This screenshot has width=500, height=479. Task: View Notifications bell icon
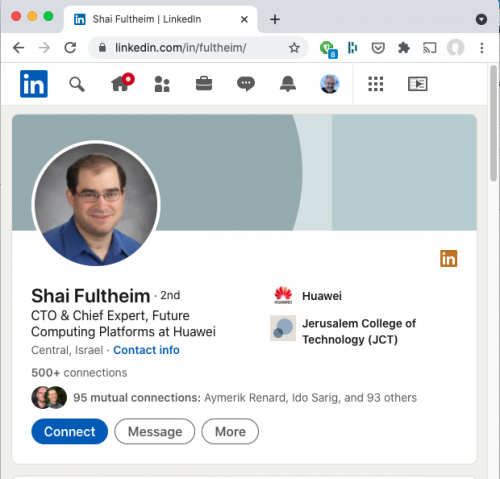(288, 84)
